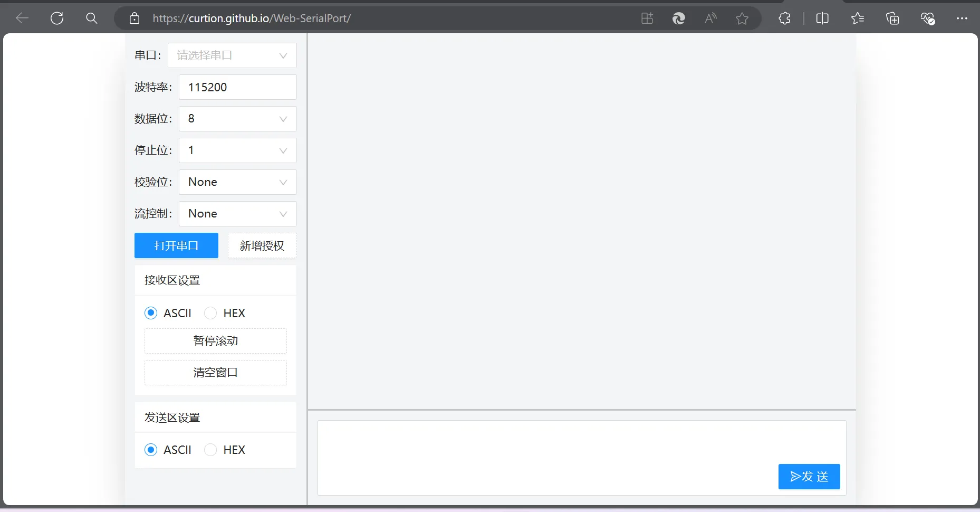Image resolution: width=980 pixels, height=512 pixels.
Task: Toggle split screen view icon
Action: pyautogui.click(x=822, y=18)
